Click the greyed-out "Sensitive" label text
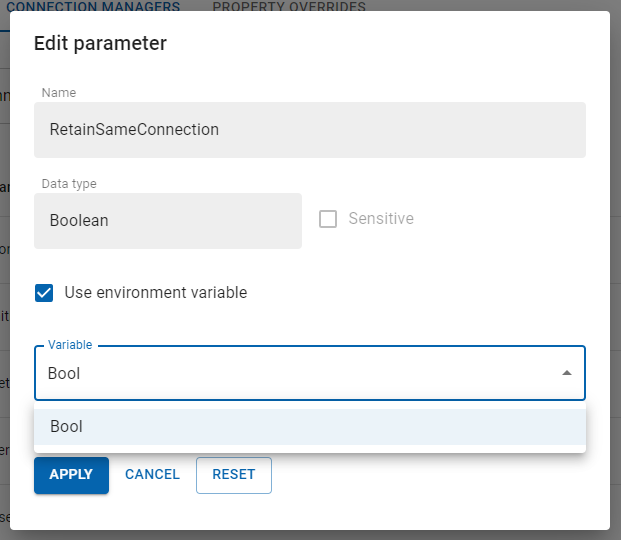The width and height of the screenshot is (621, 540). pos(380,219)
